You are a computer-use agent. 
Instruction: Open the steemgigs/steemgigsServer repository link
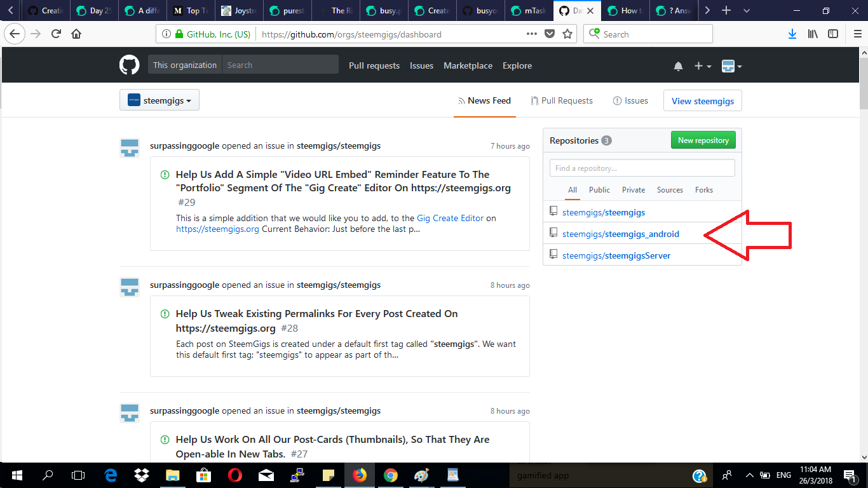coord(616,255)
